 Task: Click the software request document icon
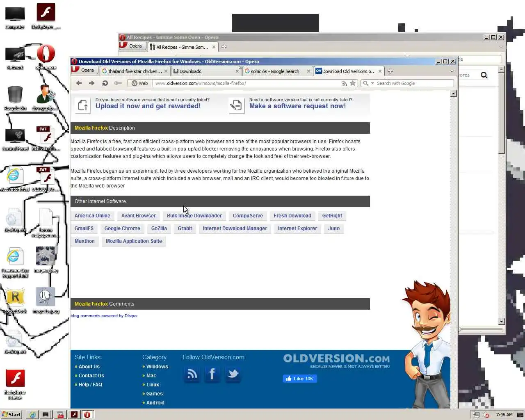(x=236, y=105)
